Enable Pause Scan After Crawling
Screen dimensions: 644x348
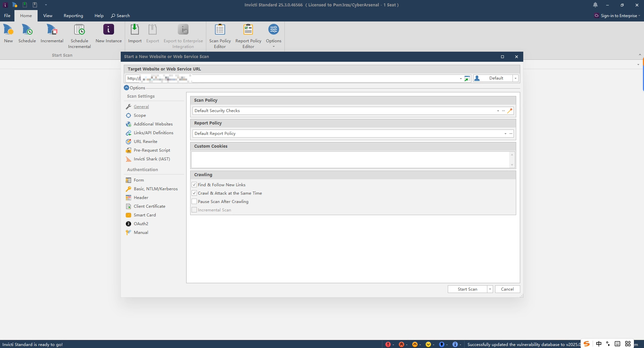click(194, 201)
